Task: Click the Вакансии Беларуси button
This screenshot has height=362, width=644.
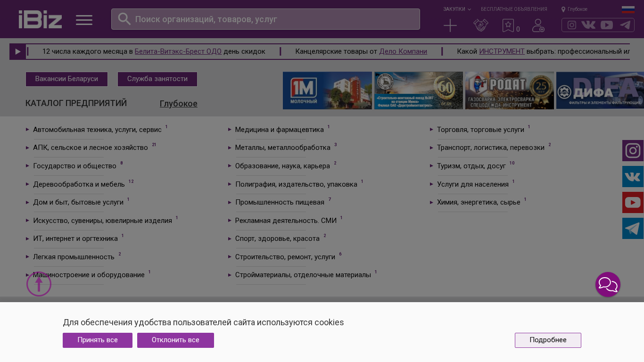Action: [66, 79]
